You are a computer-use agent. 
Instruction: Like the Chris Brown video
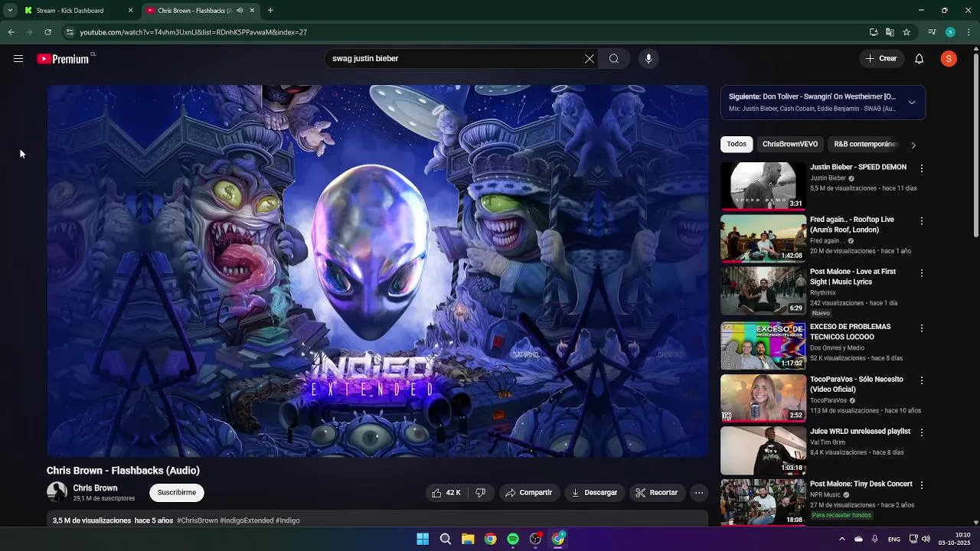click(446, 493)
